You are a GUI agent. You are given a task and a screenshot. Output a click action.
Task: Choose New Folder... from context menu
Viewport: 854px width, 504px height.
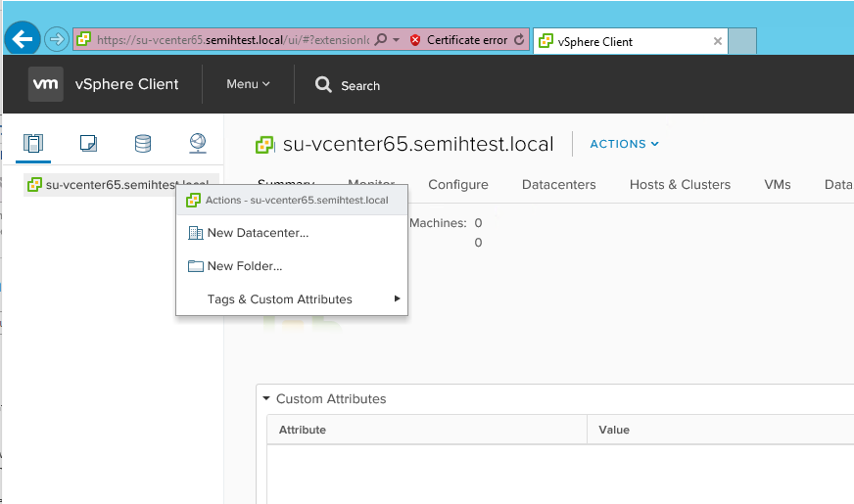pos(245,266)
